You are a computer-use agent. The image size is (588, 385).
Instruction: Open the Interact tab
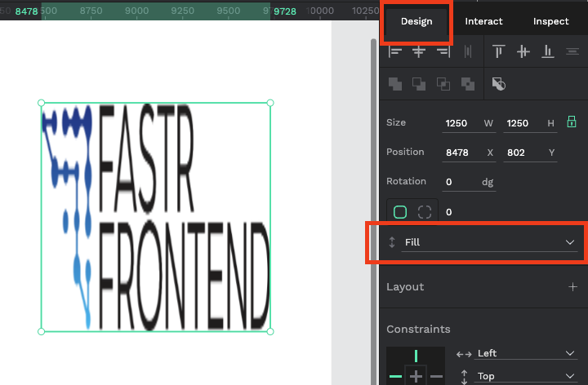tap(483, 21)
